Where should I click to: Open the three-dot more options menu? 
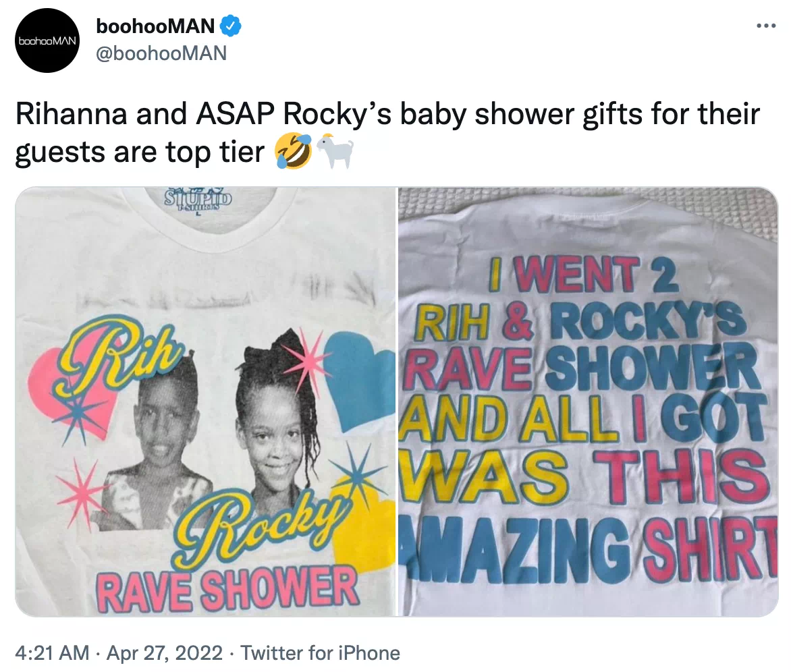(766, 26)
